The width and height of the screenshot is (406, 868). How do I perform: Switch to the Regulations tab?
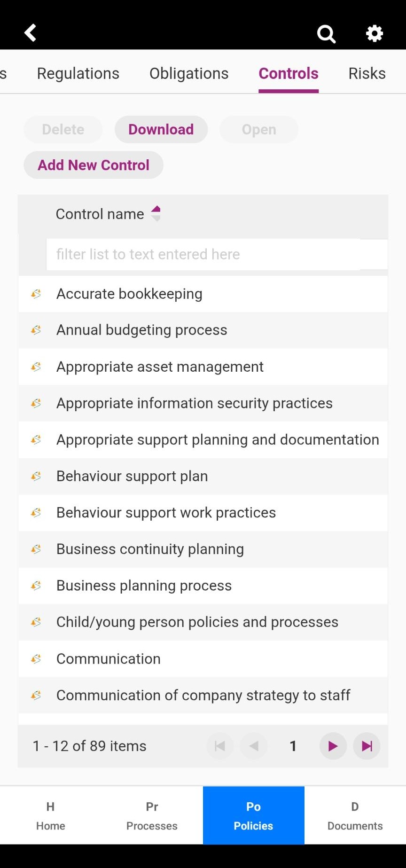point(78,73)
